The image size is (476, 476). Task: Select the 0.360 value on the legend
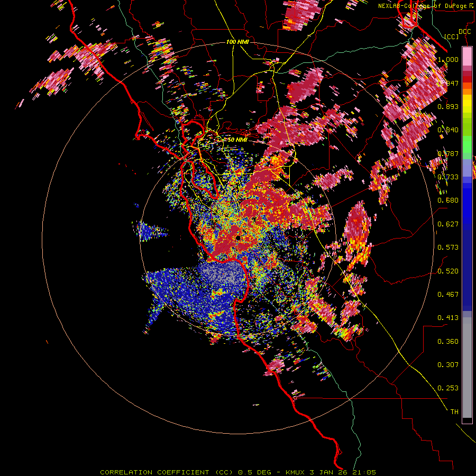(448, 342)
